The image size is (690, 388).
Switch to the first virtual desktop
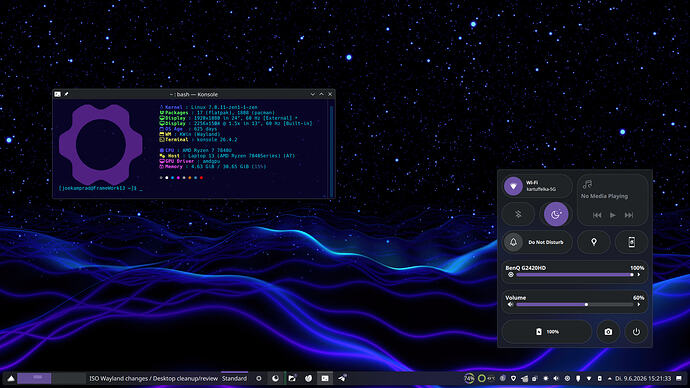[34, 378]
